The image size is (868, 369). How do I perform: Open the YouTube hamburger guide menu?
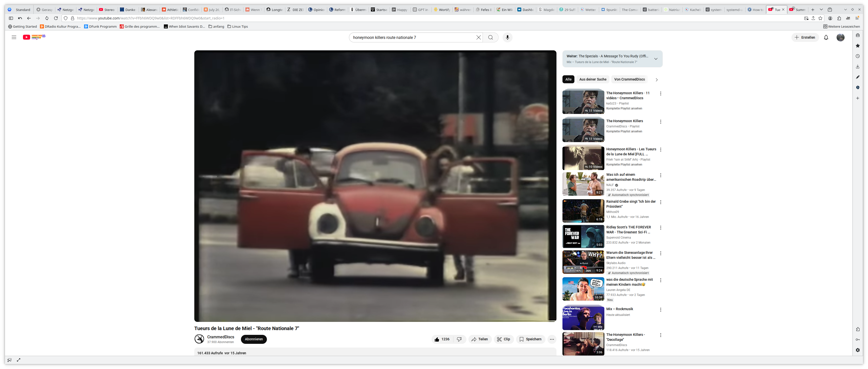click(14, 37)
